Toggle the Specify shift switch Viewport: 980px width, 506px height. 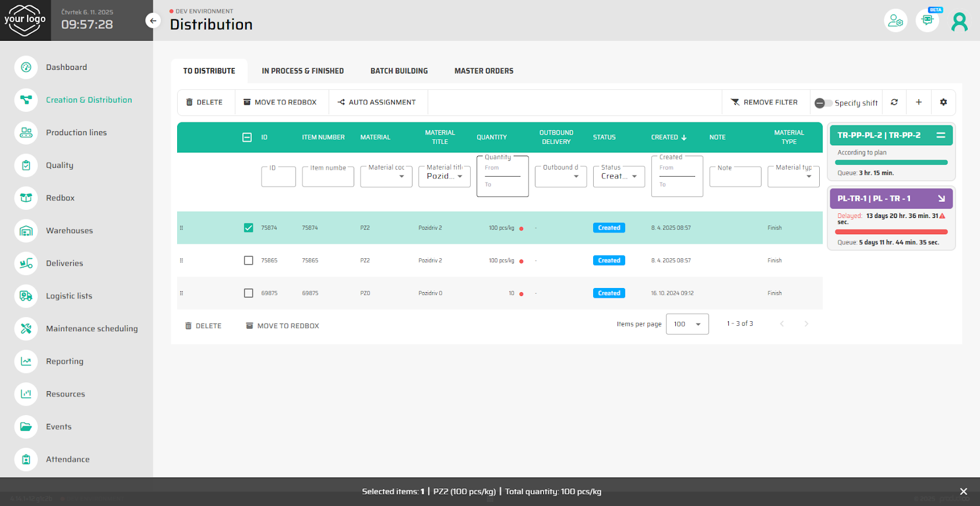point(823,103)
